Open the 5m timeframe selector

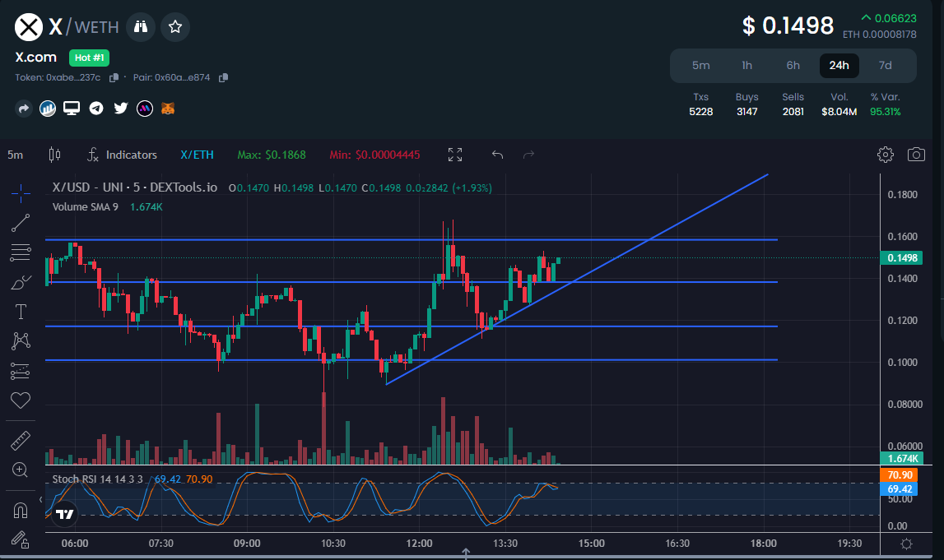[x=16, y=155]
